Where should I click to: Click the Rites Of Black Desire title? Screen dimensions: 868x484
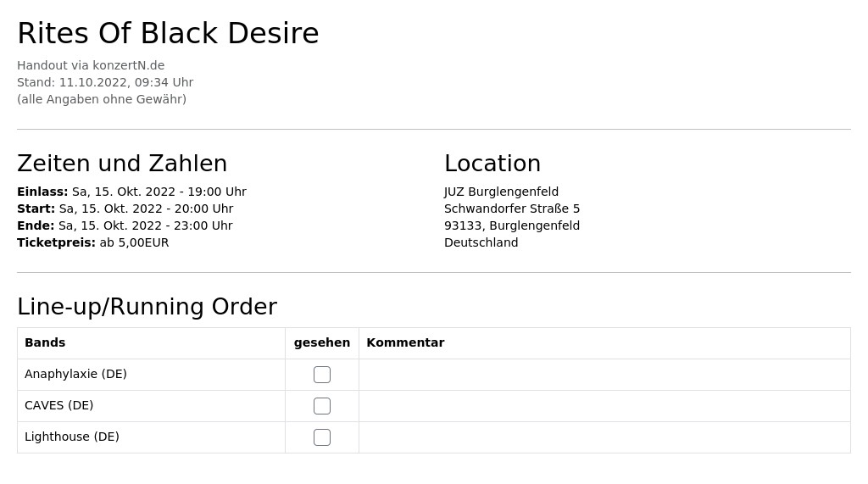(x=169, y=33)
